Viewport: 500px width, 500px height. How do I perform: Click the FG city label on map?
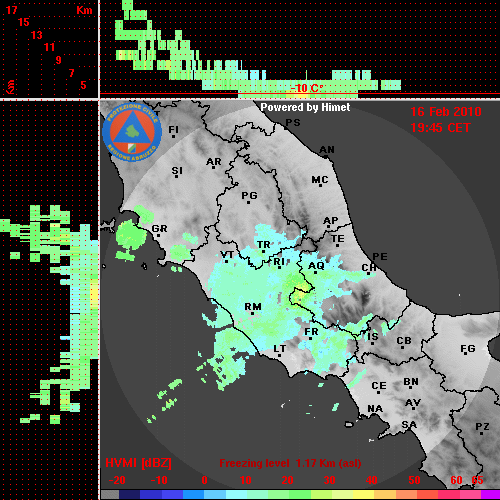click(x=467, y=349)
